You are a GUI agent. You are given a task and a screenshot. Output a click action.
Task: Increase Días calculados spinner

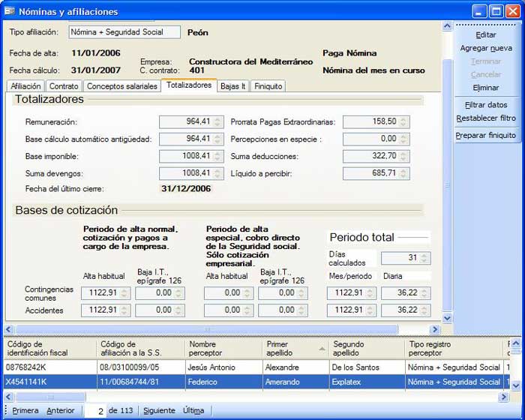pos(425,255)
